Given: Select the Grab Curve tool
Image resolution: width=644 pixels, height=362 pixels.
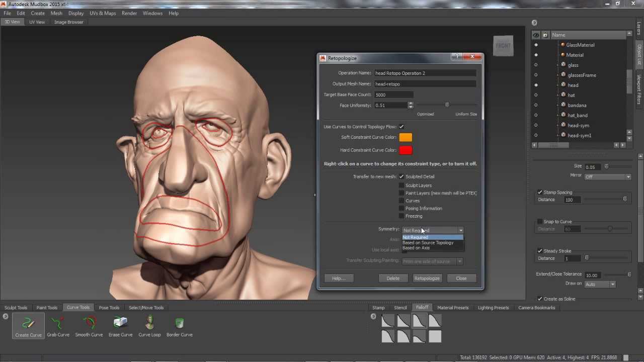Looking at the screenshot, I should 58,325.
